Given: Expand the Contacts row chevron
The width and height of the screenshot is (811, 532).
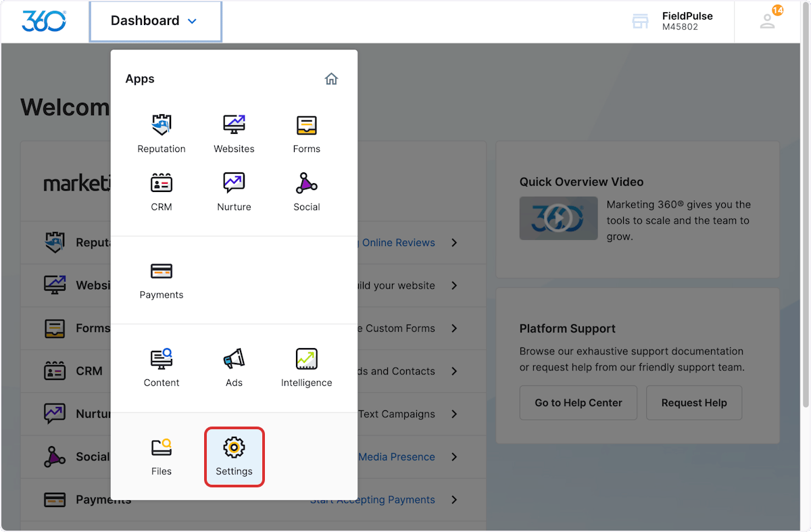Looking at the screenshot, I should tap(454, 371).
